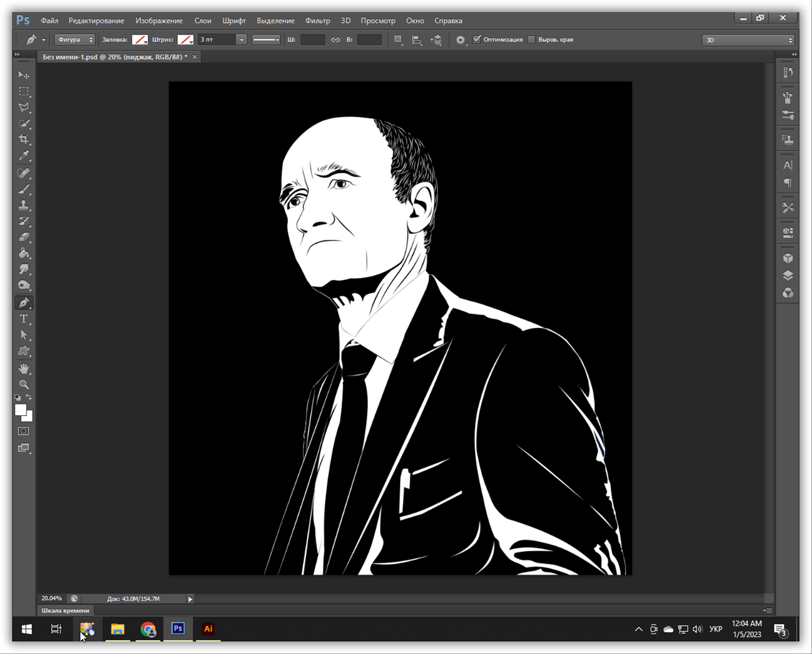The height and width of the screenshot is (654, 812).
Task: Open Illustrator from the taskbar
Action: [208, 629]
